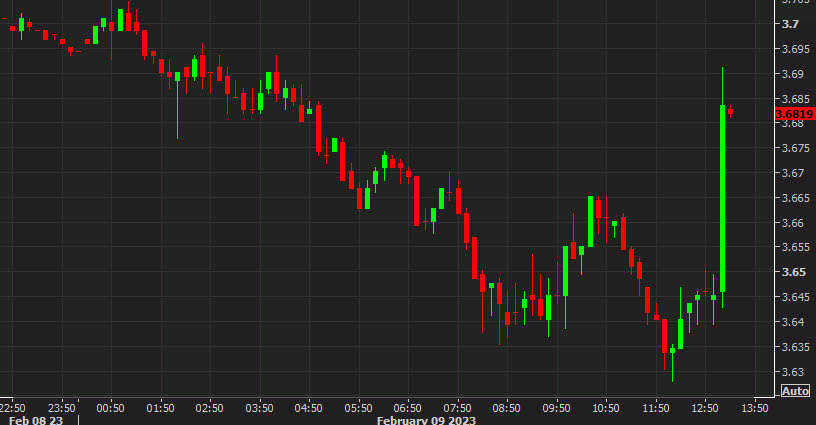Click the February 09 2023 date label
This screenshot has height=425, width=816.
point(426,421)
